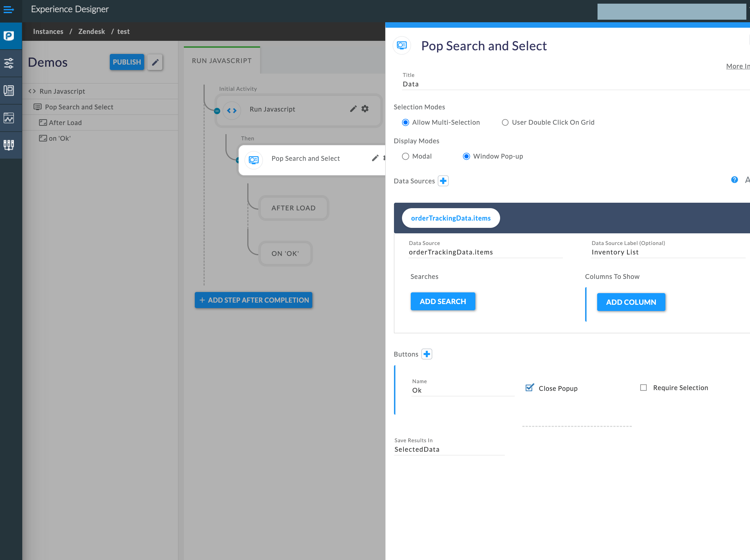Click More In link at top right of panel
The height and width of the screenshot is (560, 750).
point(737,66)
